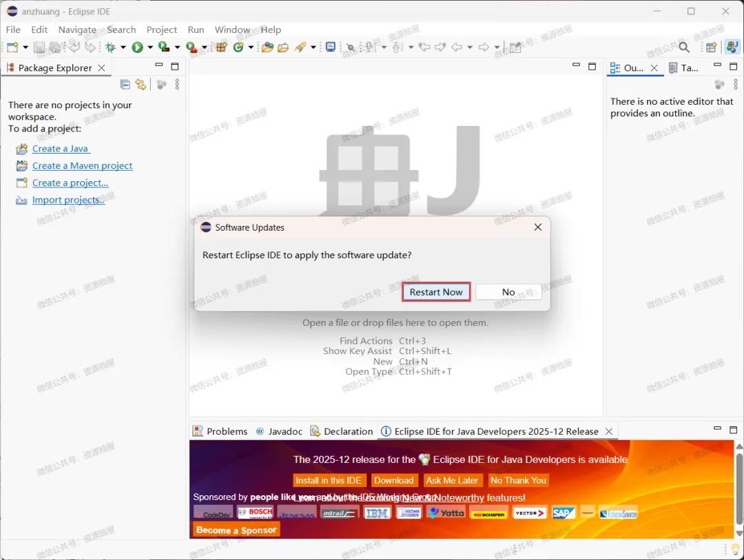Viewport: 744px width, 560px height.
Task: Select the Java perspective icon
Action: [x=732, y=47]
